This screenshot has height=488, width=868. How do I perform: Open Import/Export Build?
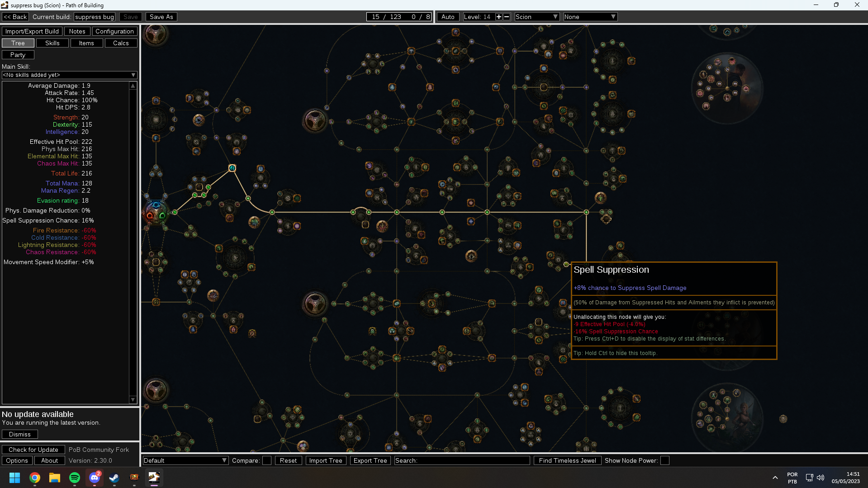[32, 31]
